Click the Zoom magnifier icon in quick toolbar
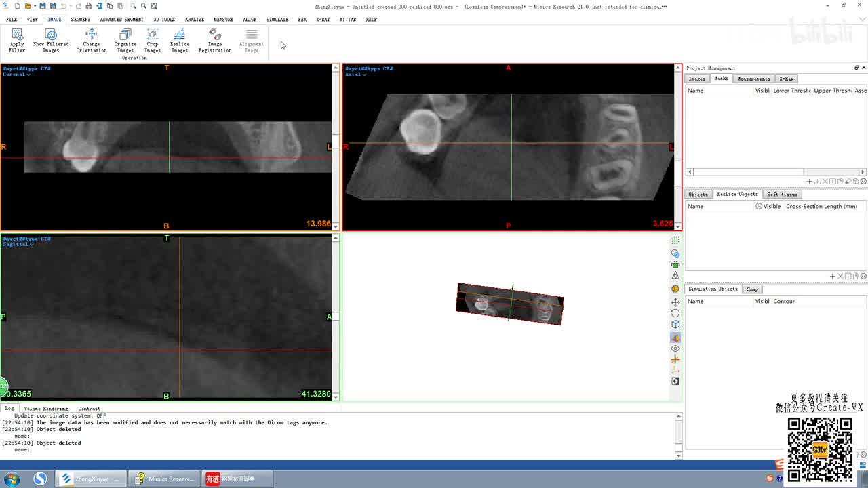The height and width of the screenshot is (488, 868). 134,6
